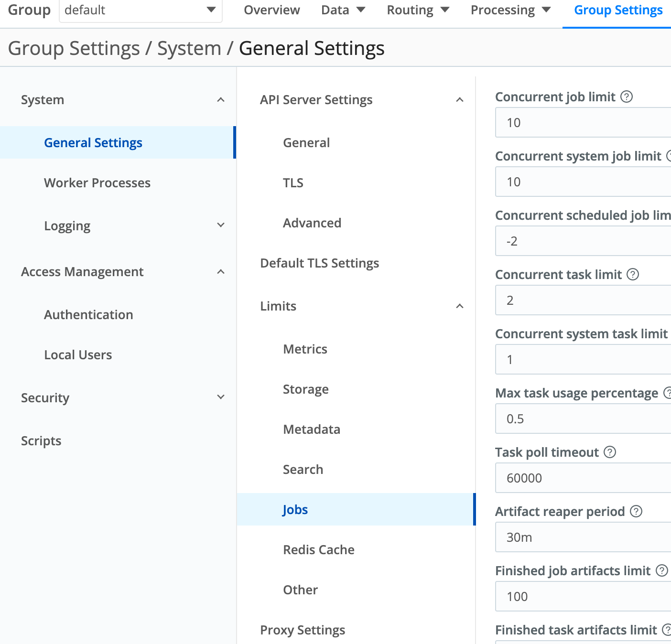Open help for Artifact reaper period
This screenshot has width=671, height=644.
tap(636, 511)
